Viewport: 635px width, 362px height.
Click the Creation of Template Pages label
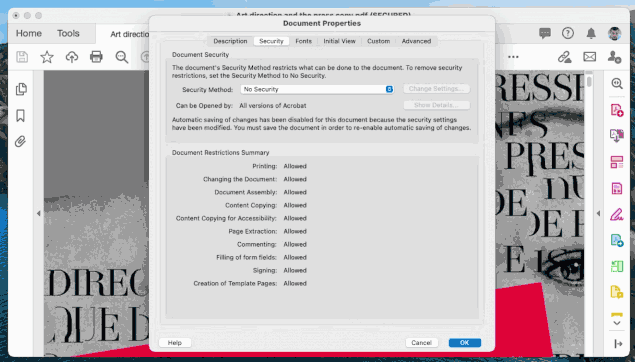[235, 283]
